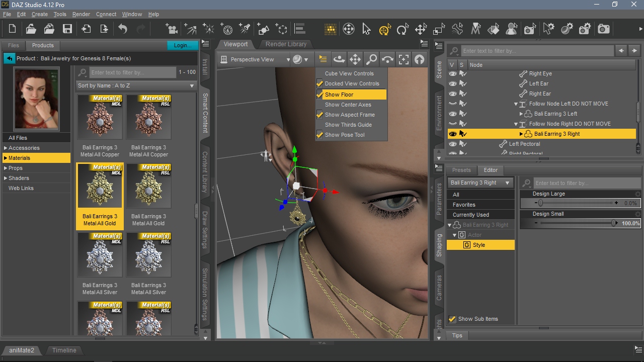Screen dimensions: 644x362
Task: Click the Open file folder icon
Action: coord(31,29)
